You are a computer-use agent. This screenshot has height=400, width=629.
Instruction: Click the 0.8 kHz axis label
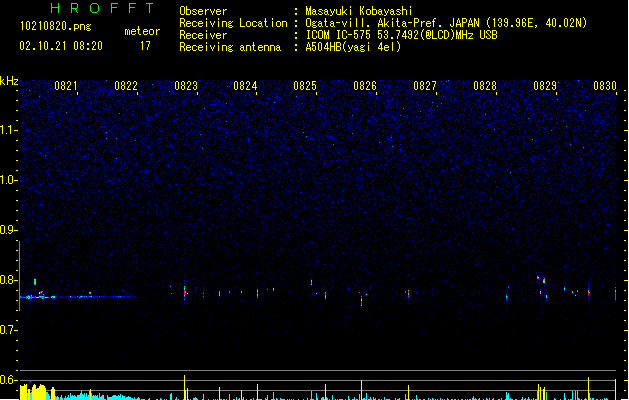(8, 280)
